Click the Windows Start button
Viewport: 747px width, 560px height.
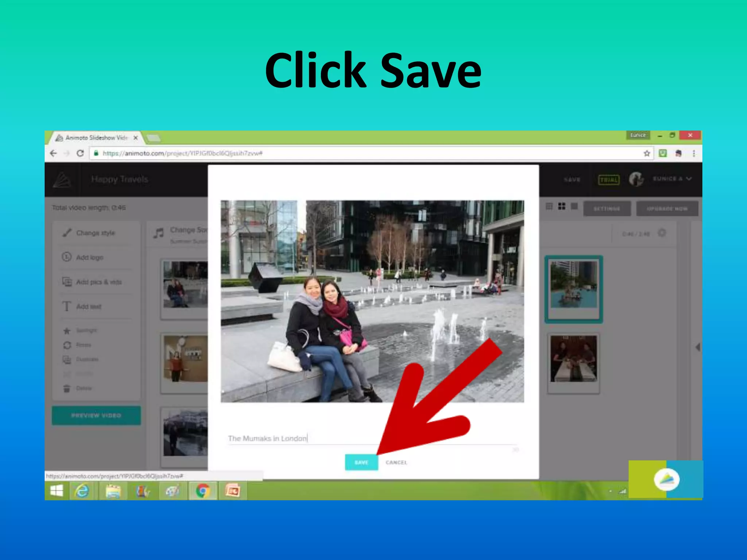pyautogui.click(x=57, y=491)
